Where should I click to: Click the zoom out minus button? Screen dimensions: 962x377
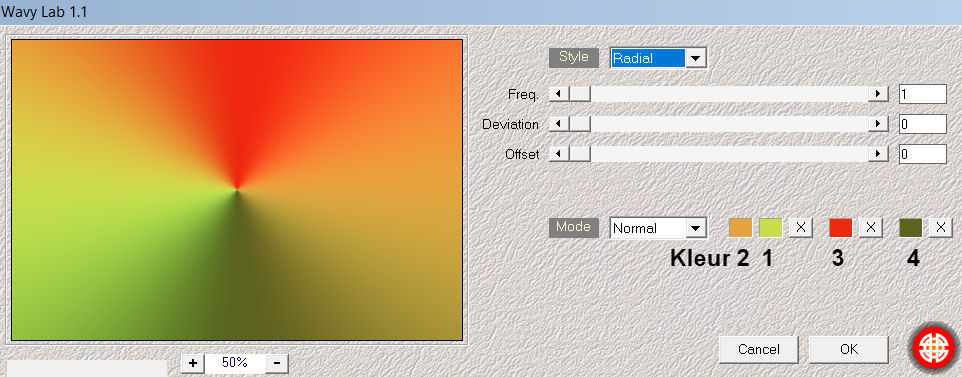click(x=277, y=363)
